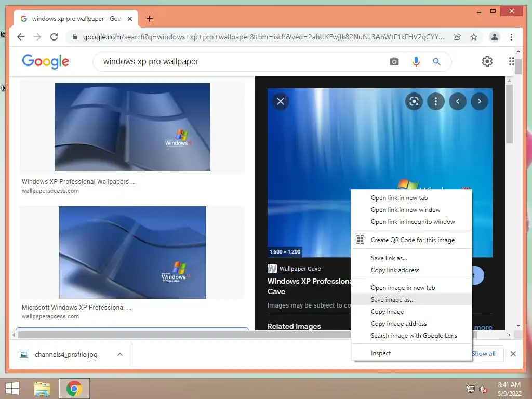This screenshot has height=399, width=532.
Task: Show previous image in preview
Action: pyautogui.click(x=458, y=101)
